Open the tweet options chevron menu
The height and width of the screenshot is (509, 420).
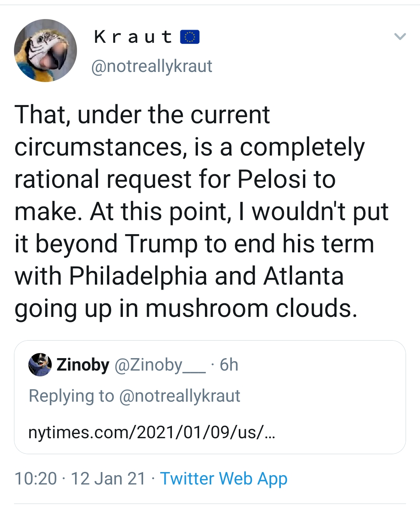point(400,37)
